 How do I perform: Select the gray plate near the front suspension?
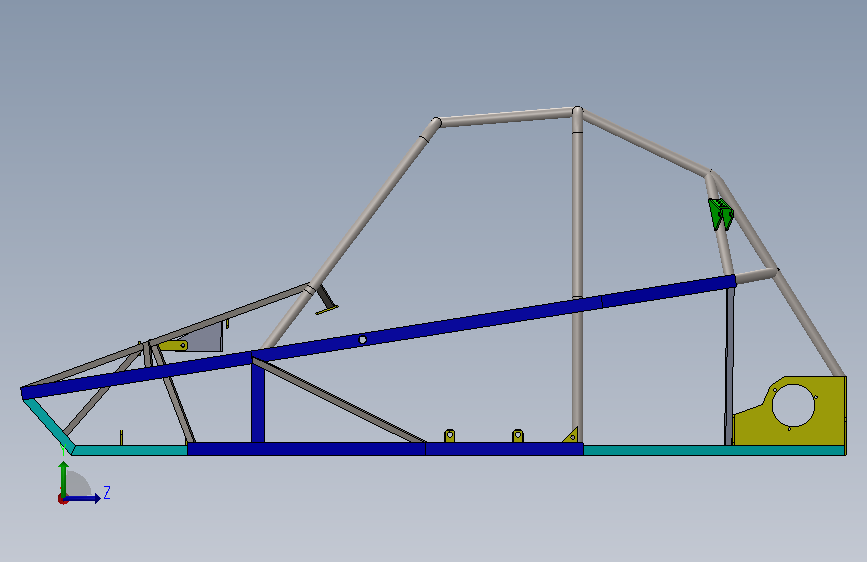click(207, 339)
